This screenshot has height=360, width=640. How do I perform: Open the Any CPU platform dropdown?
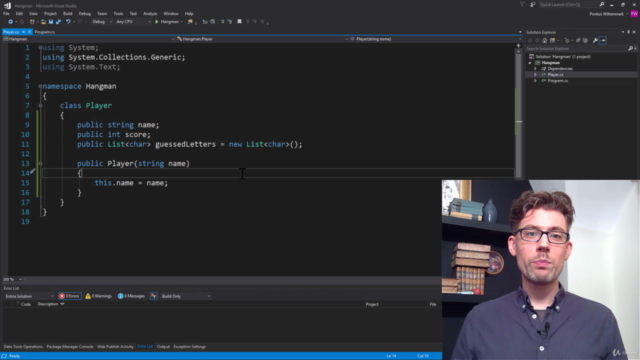click(x=133, y=22)
